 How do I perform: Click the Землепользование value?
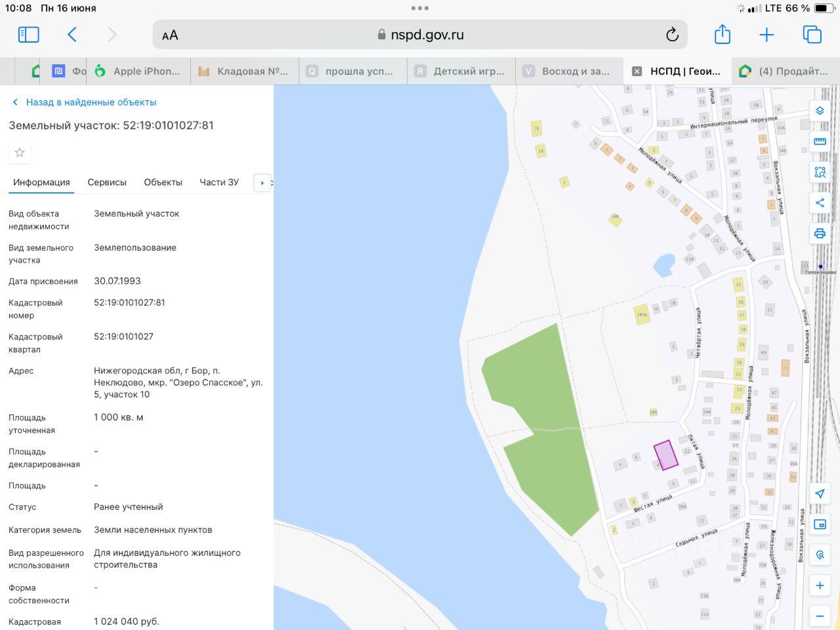coord(135,247)
